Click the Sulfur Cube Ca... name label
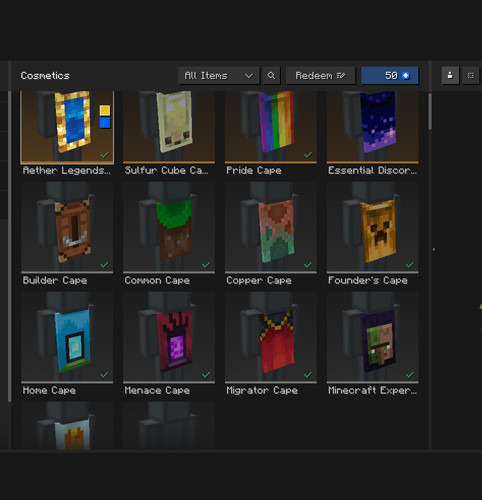 pos(166,171)
